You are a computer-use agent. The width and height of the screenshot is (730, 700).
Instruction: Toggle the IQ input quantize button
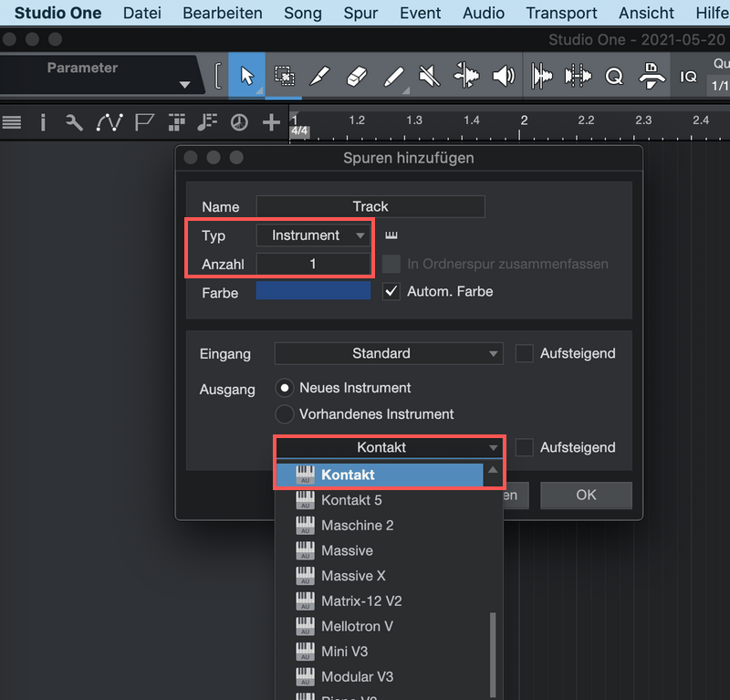[x=688, y=77]
